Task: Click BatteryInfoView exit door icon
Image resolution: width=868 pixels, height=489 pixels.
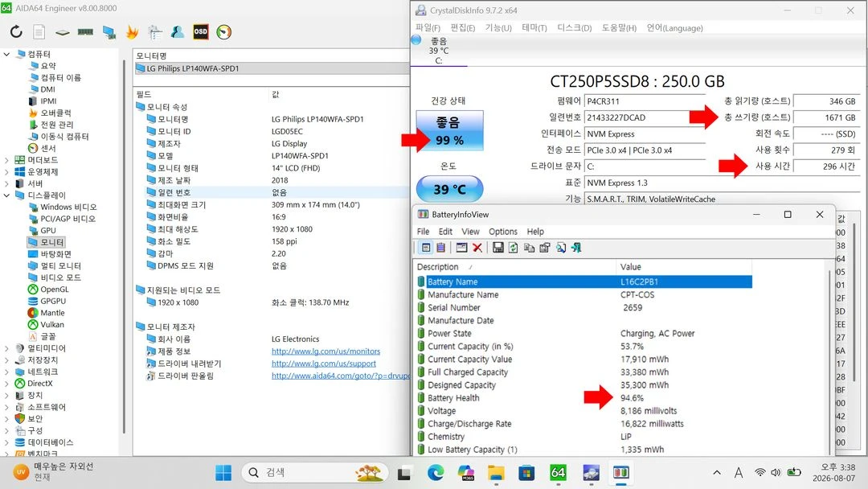Action: click(576, 248)
